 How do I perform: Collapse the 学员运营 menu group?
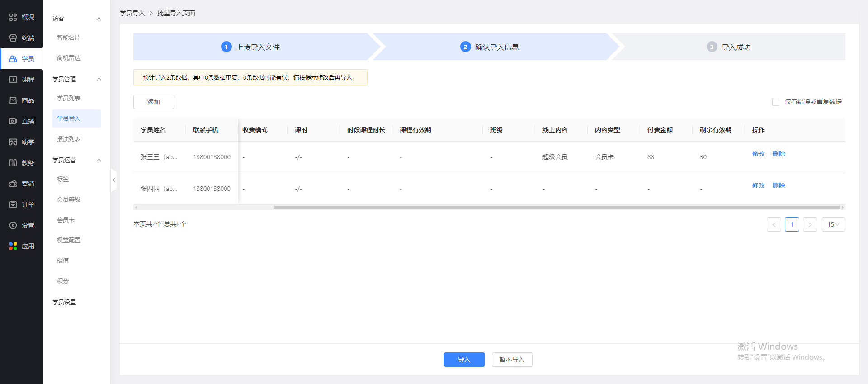(99, 160)
